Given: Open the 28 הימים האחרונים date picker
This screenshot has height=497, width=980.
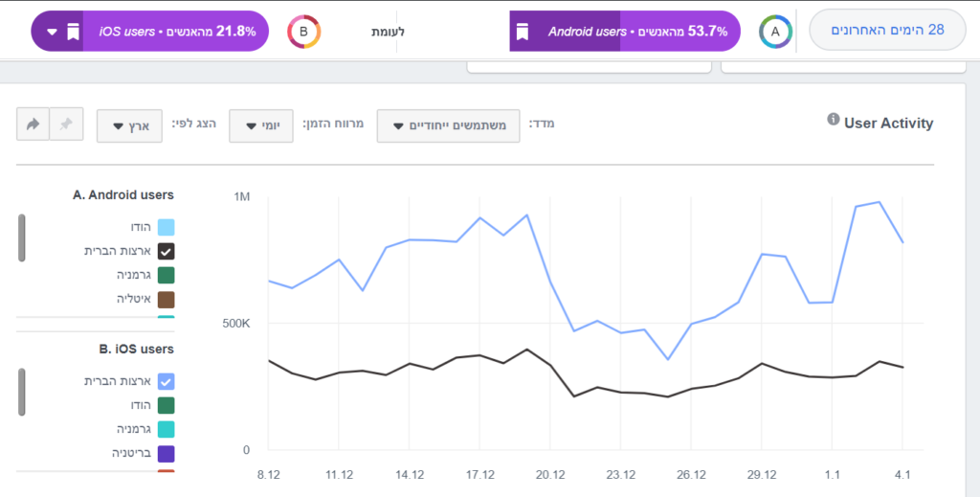Looking at the screenshot, I should point(887,30).
